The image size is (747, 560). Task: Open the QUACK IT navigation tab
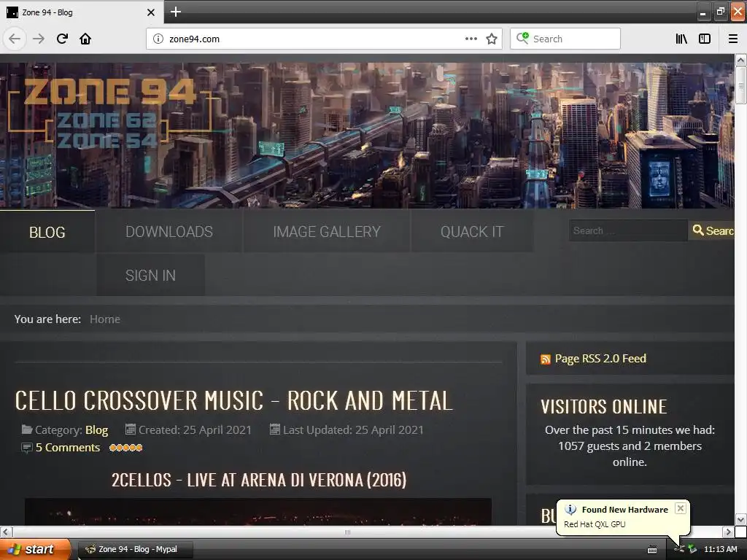(x=472, y=231)
